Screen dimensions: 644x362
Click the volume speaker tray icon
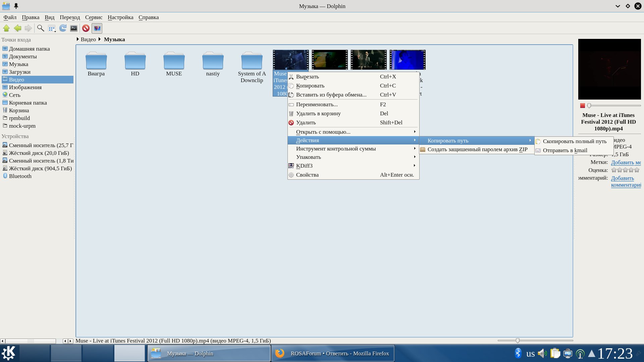[x=542, y=353]
